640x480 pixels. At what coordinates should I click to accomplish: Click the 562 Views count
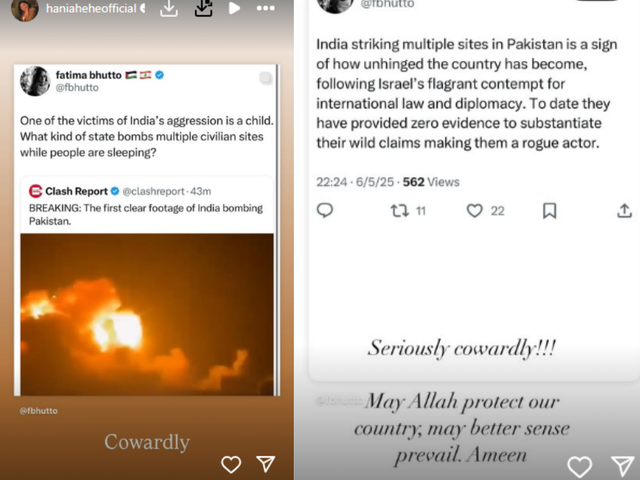430,182
